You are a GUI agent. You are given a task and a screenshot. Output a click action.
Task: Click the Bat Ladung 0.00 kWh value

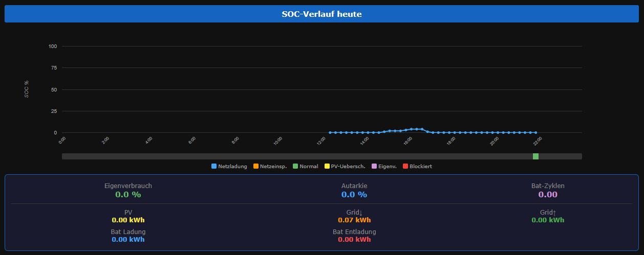[128, 239]
